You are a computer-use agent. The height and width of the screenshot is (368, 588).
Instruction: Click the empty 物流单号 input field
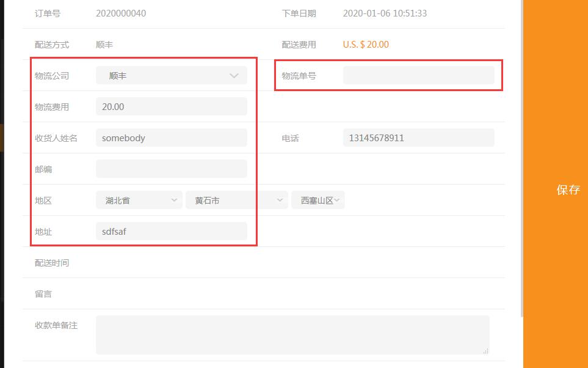tap(418, 76)
